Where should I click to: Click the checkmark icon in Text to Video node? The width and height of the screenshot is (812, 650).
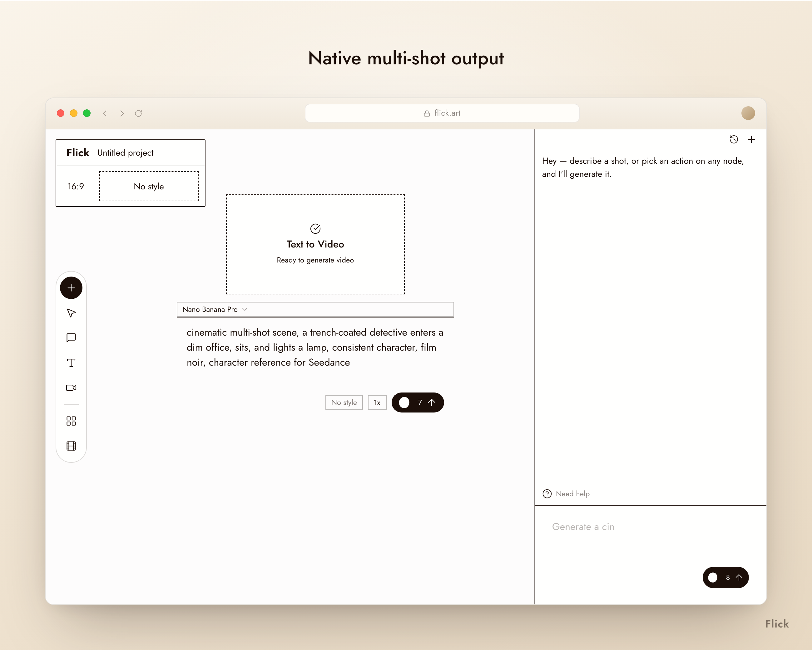pos(315,228)
